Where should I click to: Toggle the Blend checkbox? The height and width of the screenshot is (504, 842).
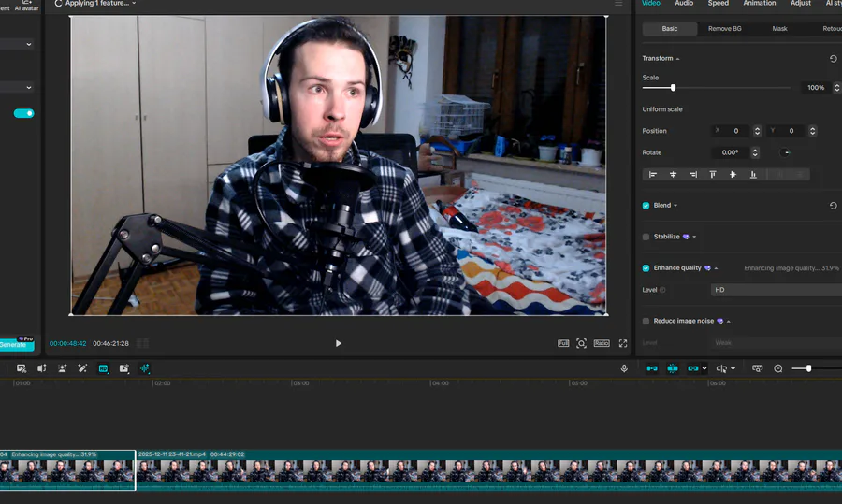coord(646,206)
